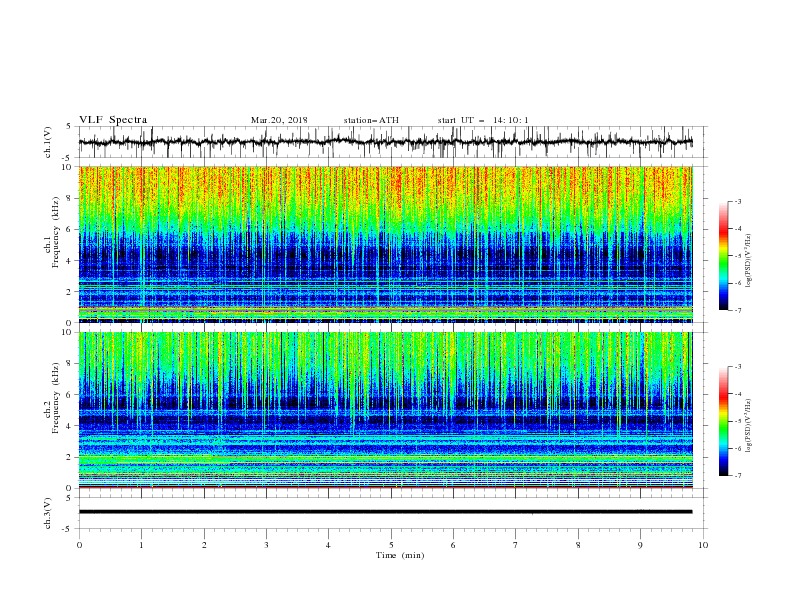This screenshot has height=612, width=792.
Task: Click the "start UT = 14:10:1" text
Action: click(x=483, y=120)
